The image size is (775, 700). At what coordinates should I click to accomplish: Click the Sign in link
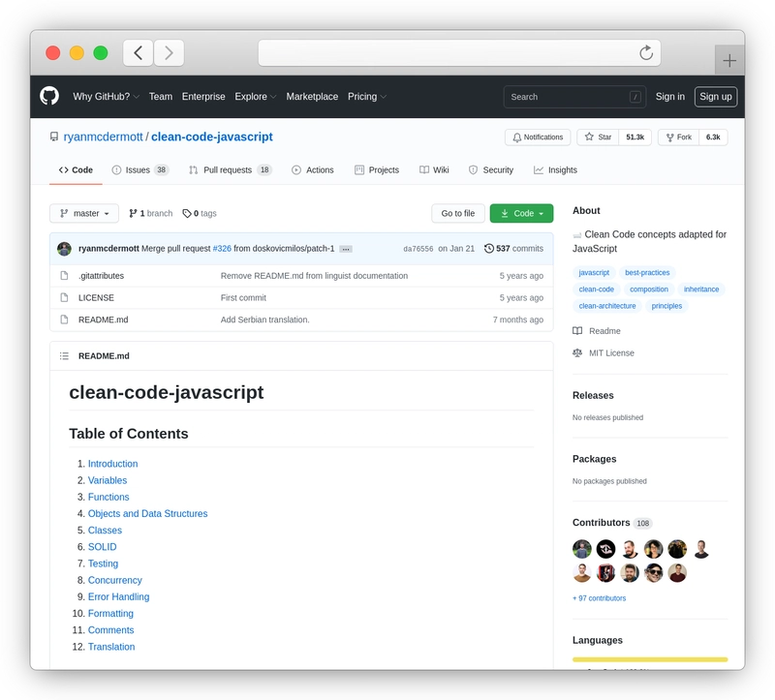[x=669, y=97]
